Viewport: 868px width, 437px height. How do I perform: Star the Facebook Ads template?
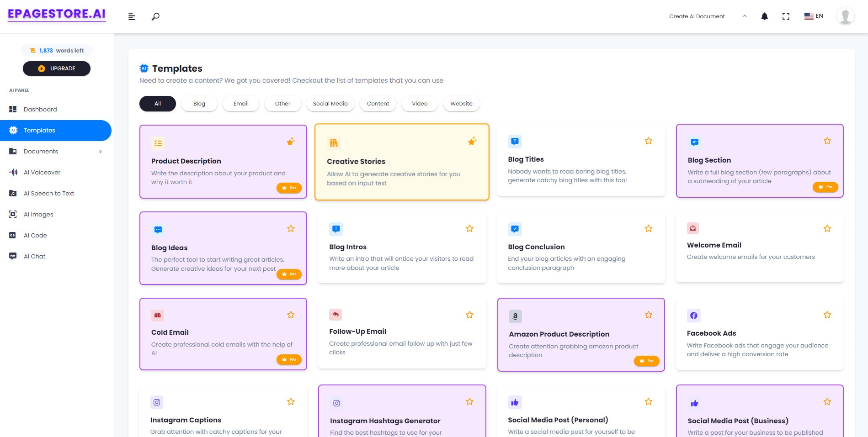(827, 315)
